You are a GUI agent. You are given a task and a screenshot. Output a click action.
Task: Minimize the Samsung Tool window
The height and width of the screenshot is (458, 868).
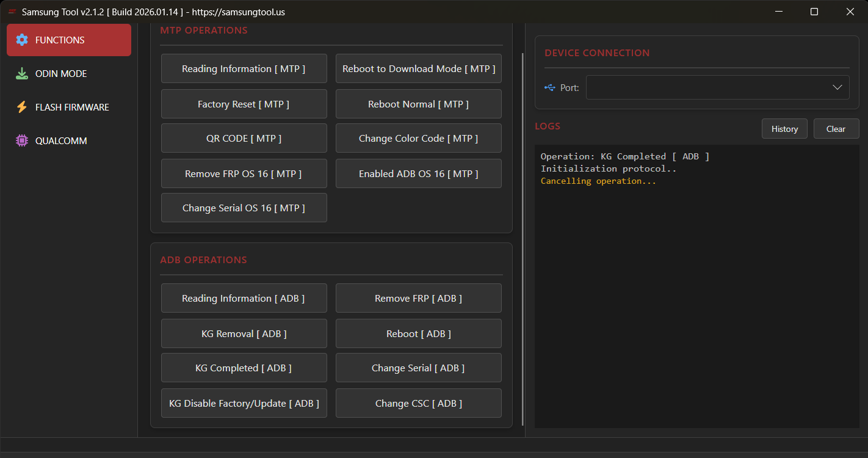coord(778,12)
